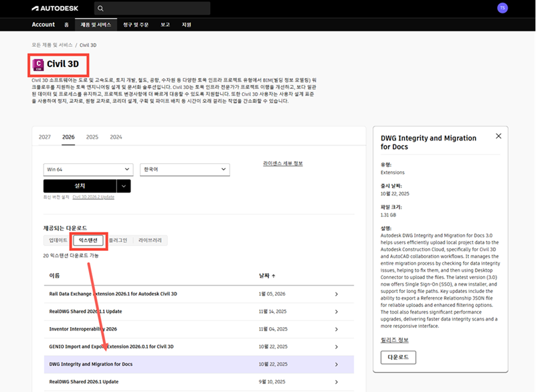Screen dimensions: 536x392
Task: Open the DWG Integrity and Migration chevron
Action: (337, 365)
